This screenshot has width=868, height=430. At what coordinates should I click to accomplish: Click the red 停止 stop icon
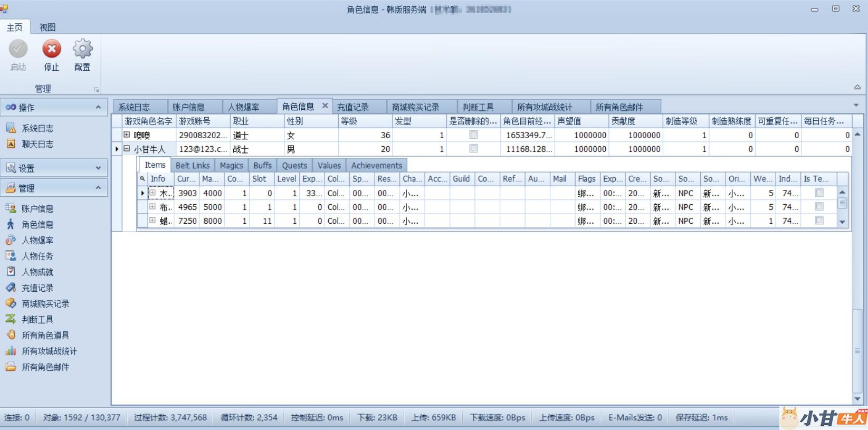51,50
